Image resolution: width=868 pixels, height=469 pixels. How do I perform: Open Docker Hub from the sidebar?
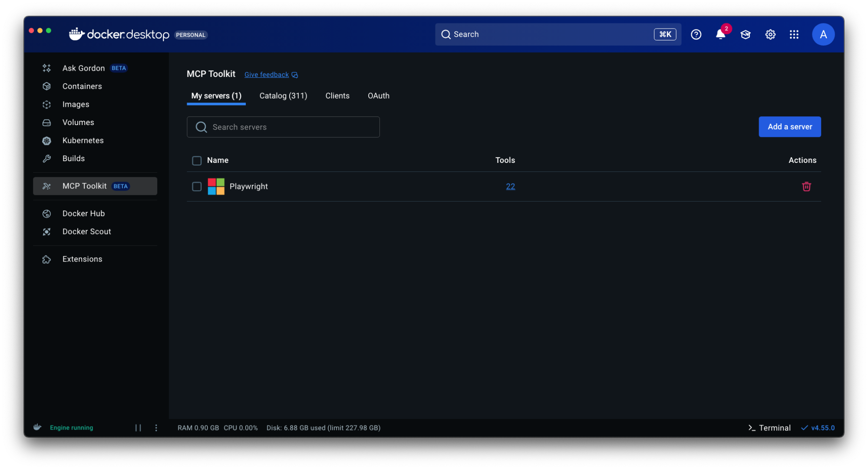pos(83,213)
